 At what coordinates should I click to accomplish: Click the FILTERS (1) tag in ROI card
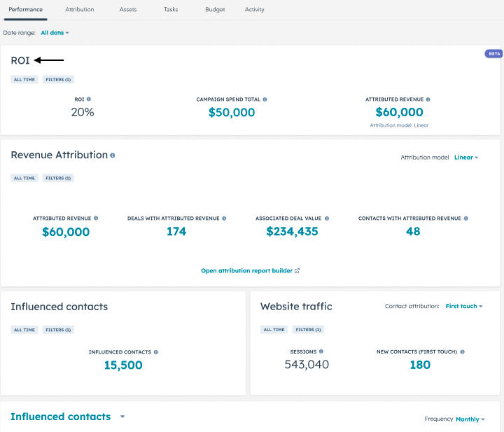click(x=58, y=80)
